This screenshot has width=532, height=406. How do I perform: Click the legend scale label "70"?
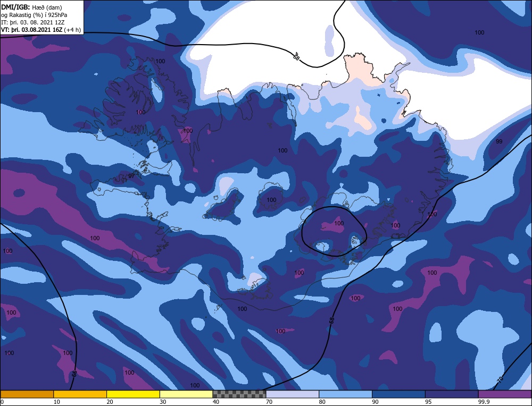click(269, 402)
